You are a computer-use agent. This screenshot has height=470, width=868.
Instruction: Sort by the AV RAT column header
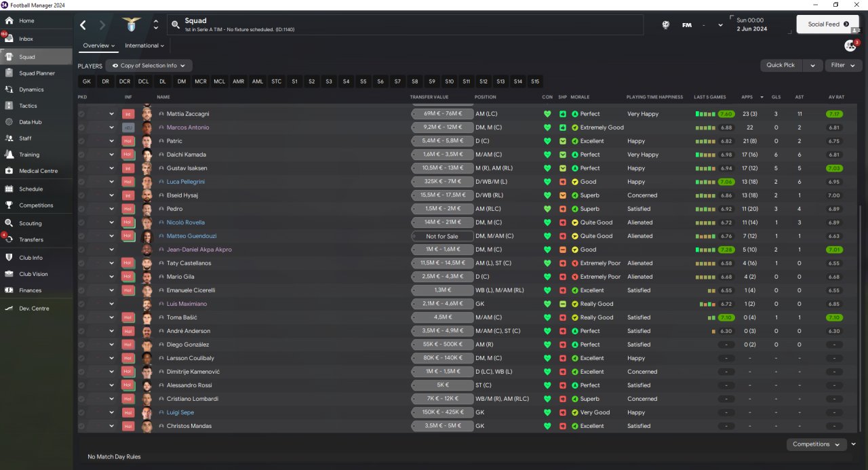coord(837,97)
